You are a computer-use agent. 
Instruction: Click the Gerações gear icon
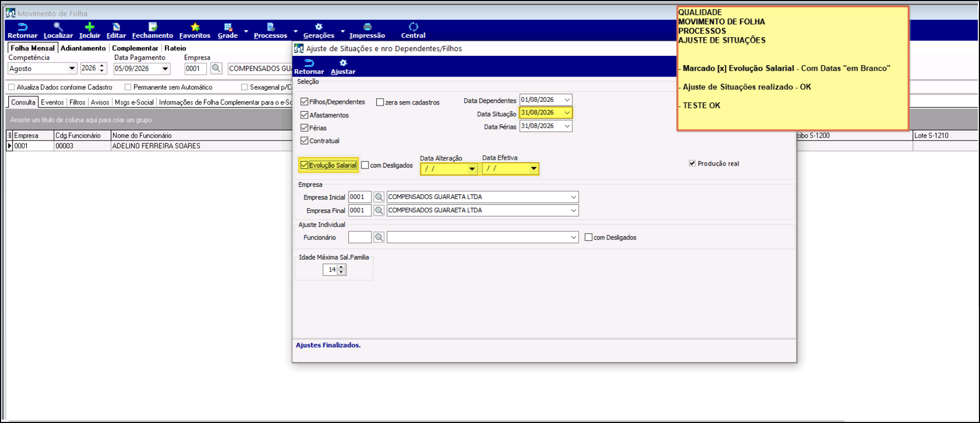(319, 27)
